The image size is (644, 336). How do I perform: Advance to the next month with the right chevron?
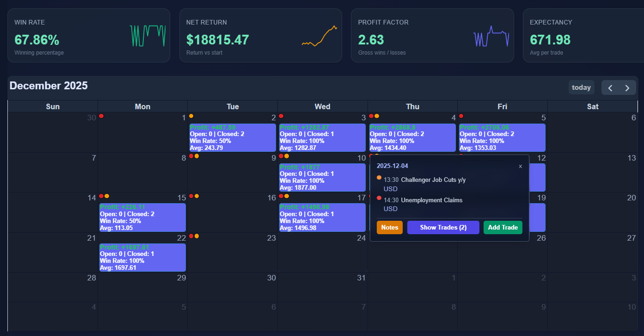point(627,87)
